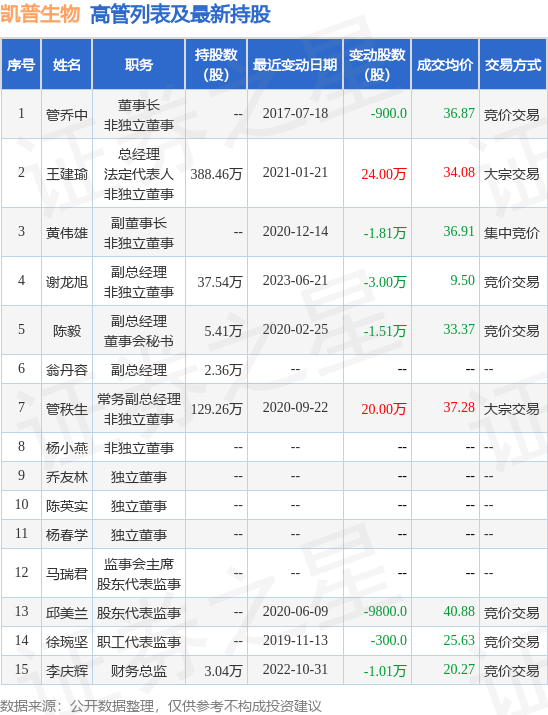Click the date 2017-07-18
The height and width of the screenshot is (715, 548).
[x=295, y=113]
